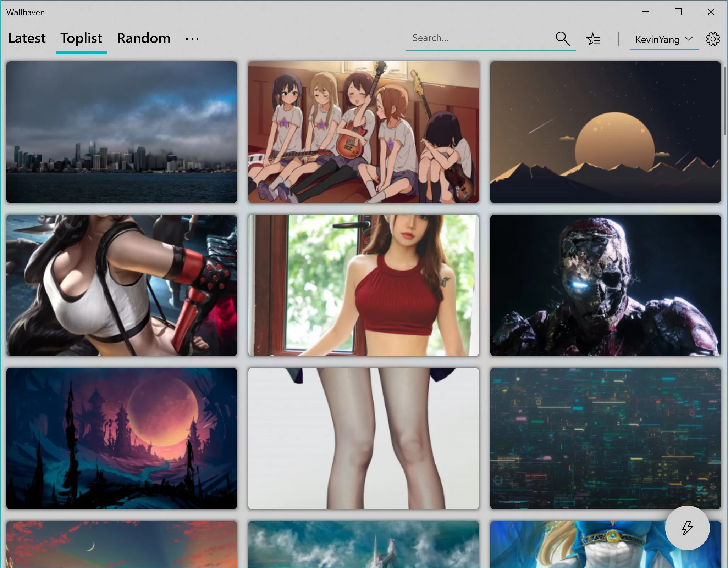Open the woman in red top wallpaper
The height and width of the screenshot is (568, 728).
pyautogui.click(x=364, y=285)
